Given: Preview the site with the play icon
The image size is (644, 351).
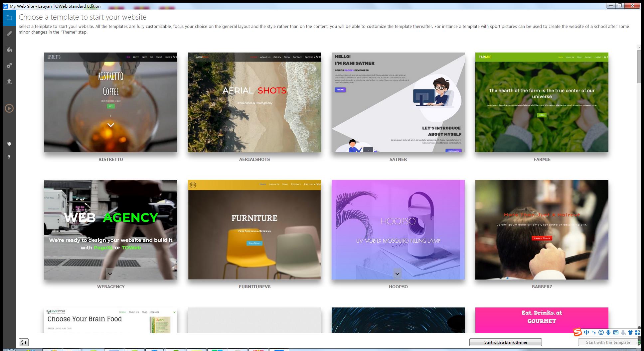Looking at the screenshot, I should (x=9, y=108).
